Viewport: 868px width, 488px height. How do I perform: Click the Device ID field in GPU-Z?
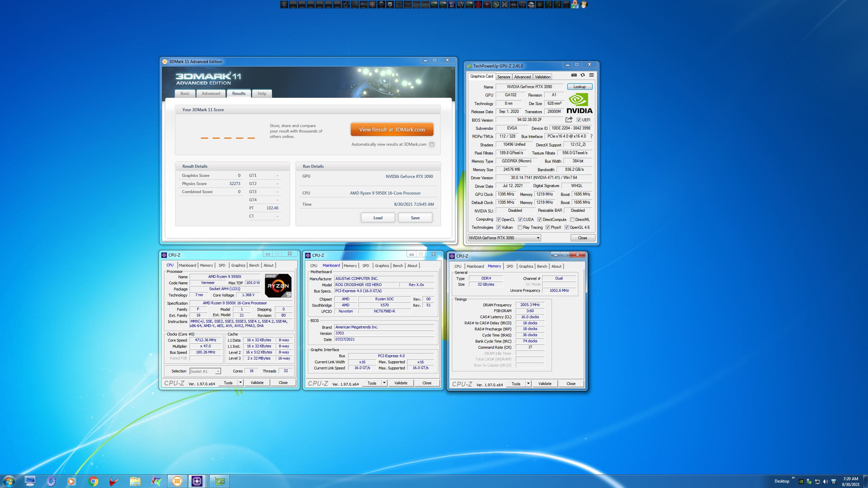click(x=571, y=128)
